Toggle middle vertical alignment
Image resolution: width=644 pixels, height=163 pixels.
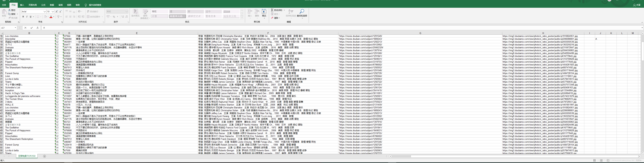[70, 11]
